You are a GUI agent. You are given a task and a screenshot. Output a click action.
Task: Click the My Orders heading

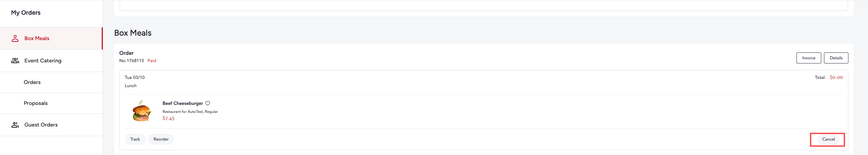(x=26, y=13)
